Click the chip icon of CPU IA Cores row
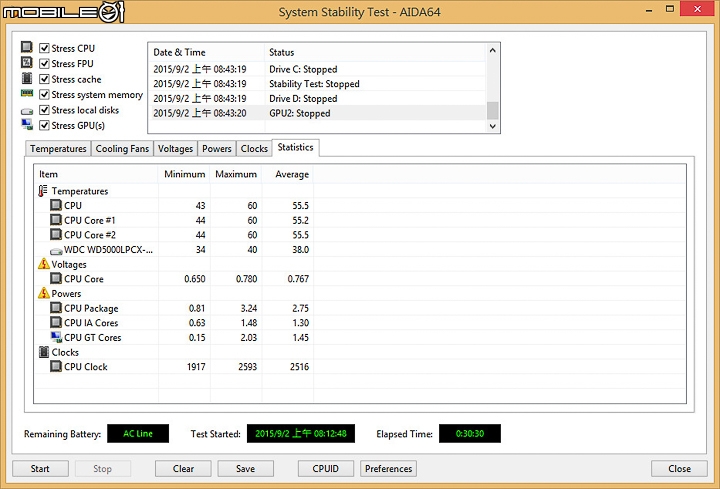This screenshot has width=720, height=489. point(56,322)
